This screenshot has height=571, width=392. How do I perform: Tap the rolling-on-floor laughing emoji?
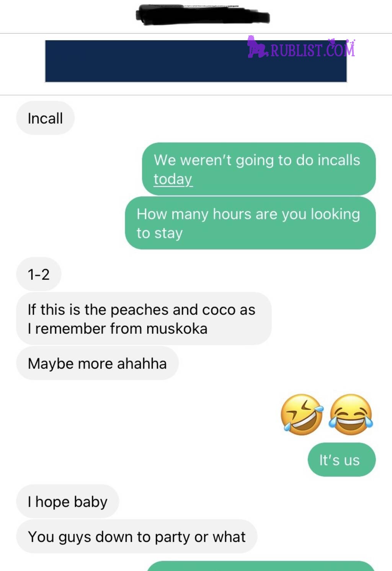click(x=302, y=414)
